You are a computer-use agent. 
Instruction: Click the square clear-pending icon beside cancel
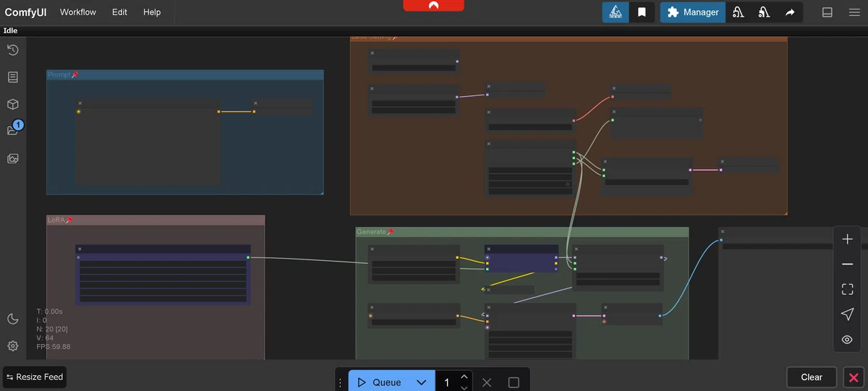tap(514, 382)
